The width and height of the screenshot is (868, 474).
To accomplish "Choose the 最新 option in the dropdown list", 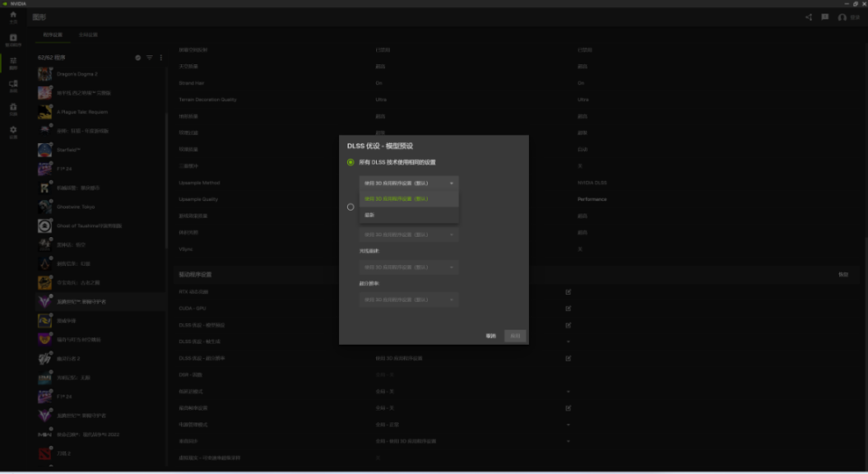I will [x=409, y=215].
